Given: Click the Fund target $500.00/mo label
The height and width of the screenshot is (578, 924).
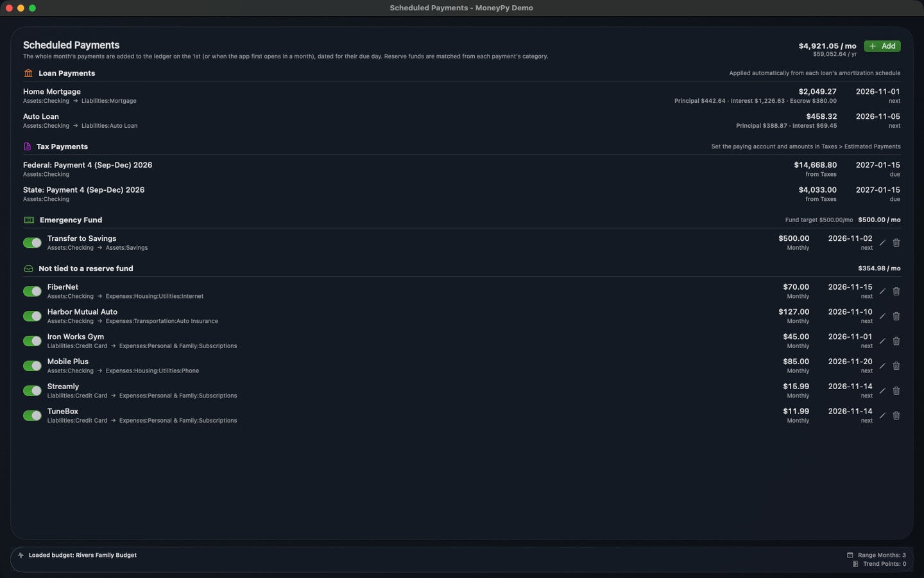Looking at the screenshot, I should pyautogui.click(x=819, y=220).
